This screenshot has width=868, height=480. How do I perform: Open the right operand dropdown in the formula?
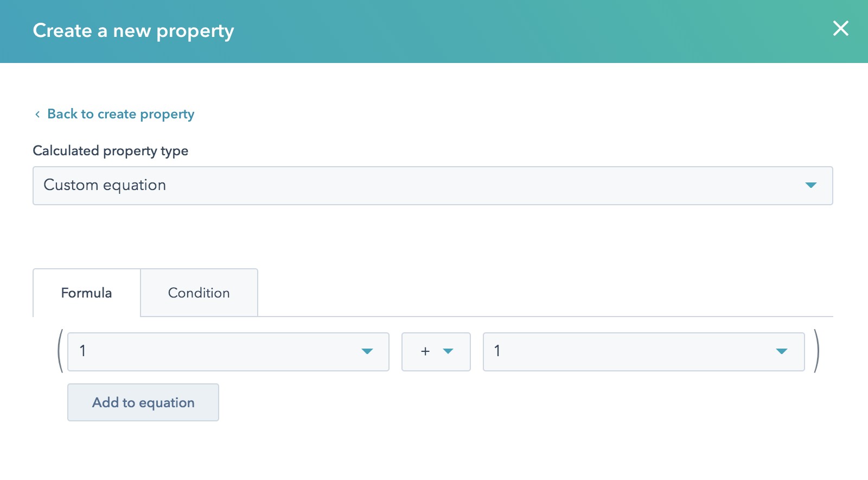(643, 352)
